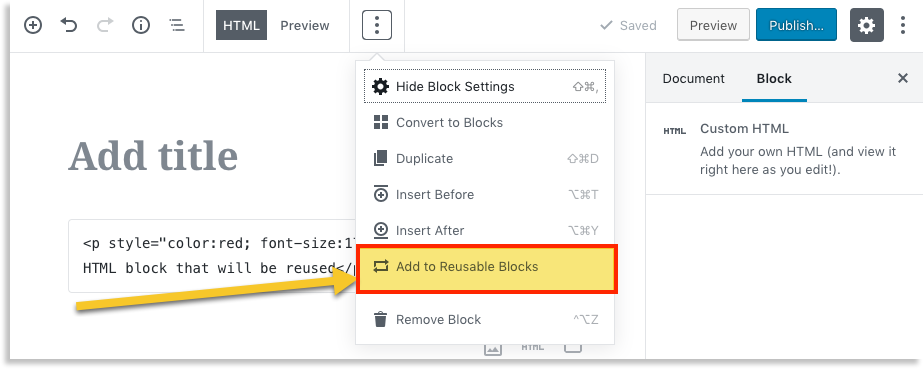Open content structure info icon
This screenshot has height=369, width=923.
click(x=141, y=25)
